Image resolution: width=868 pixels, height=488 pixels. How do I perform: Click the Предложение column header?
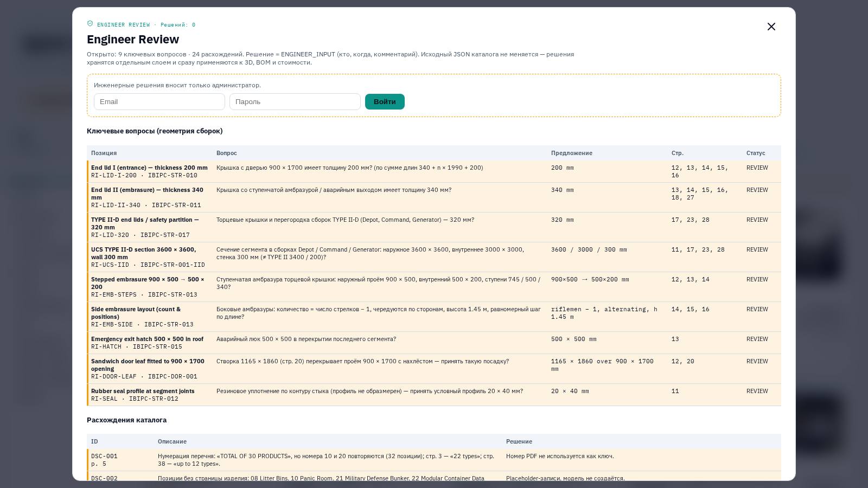[572, 153]
